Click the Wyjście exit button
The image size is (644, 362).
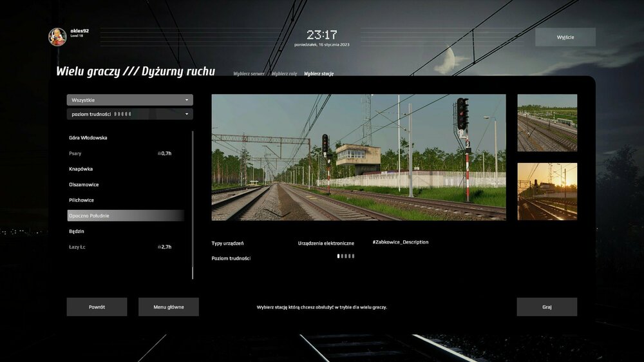(x=565, y=37)
